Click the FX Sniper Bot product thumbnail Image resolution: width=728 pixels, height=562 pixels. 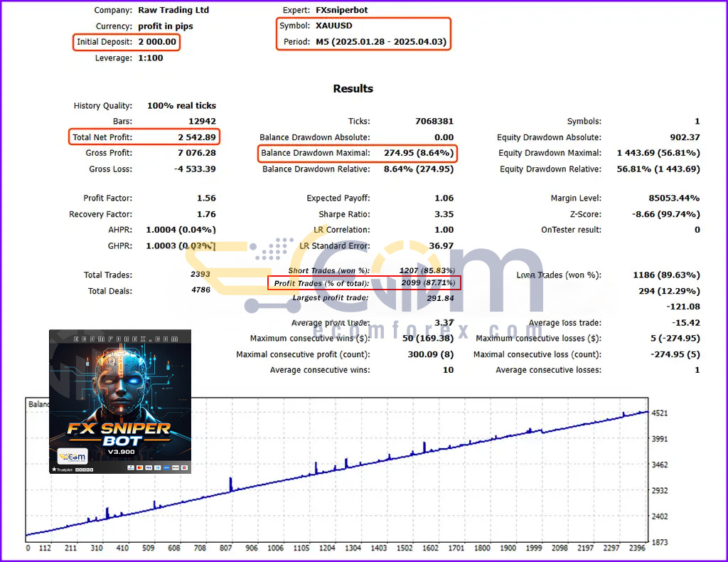tap(120, 402)
